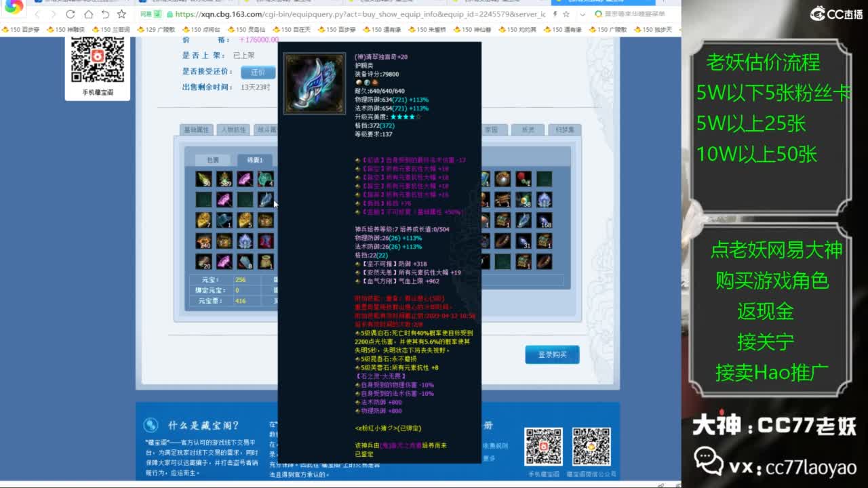Click the 还价 bargain button

click(x=258, y=72)
